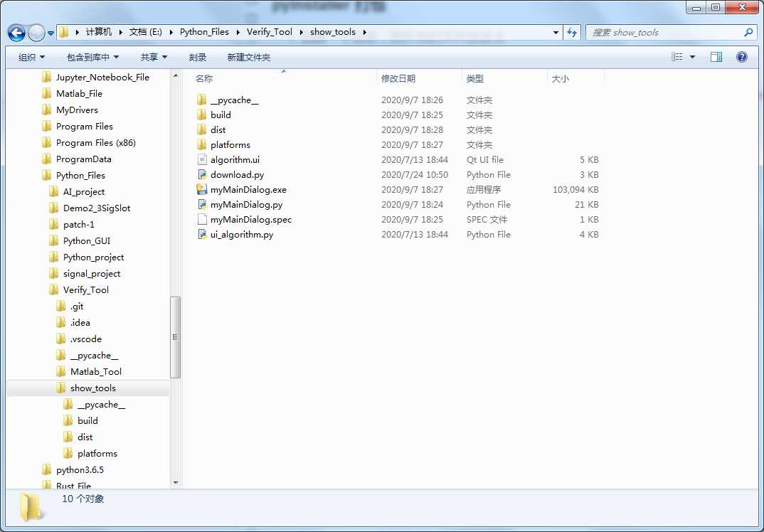Expand breadcrumb arrow after show_tools

click(364, 33)
